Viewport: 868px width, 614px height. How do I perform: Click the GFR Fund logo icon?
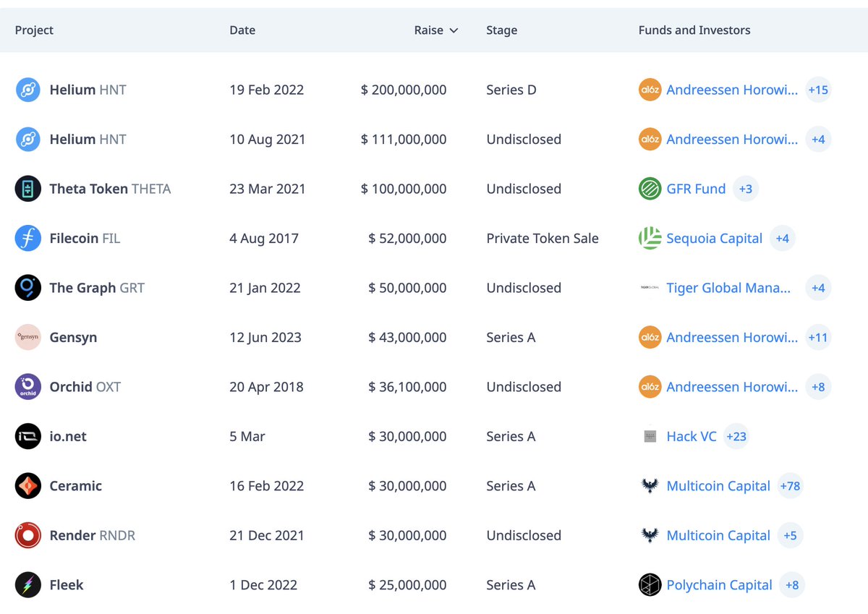[x=650, y=189]
